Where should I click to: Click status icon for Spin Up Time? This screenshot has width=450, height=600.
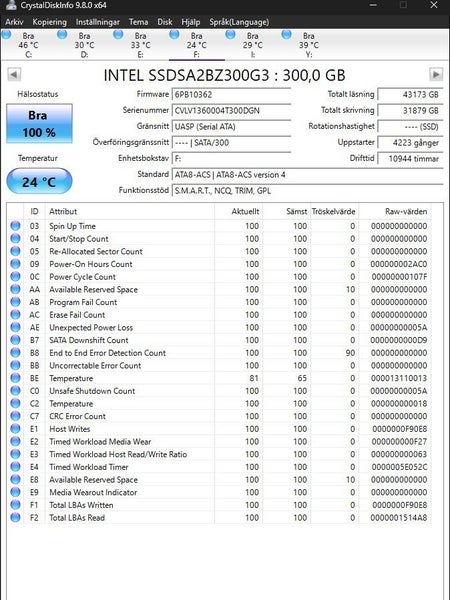click(x=15, y=226)
